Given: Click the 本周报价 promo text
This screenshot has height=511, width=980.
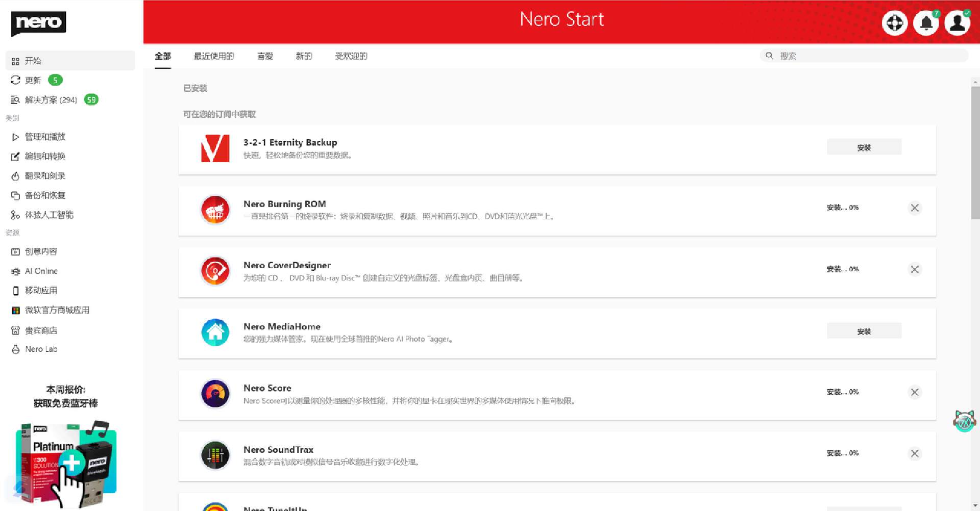Looking at the screenshot, I should click(66, 390).
